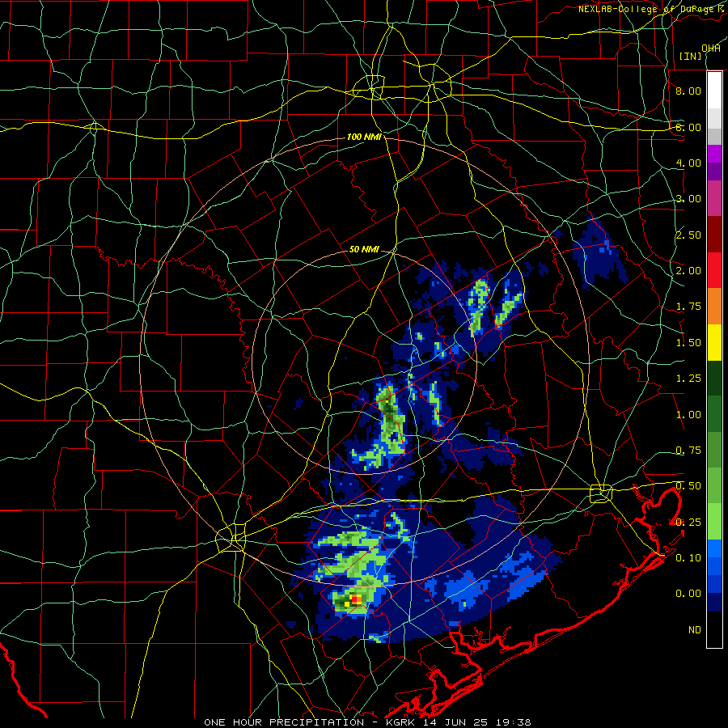The width and height of the screenshot is (728, 728).
Task: Select the black ND swatch in legend
Action: point(714,630)
